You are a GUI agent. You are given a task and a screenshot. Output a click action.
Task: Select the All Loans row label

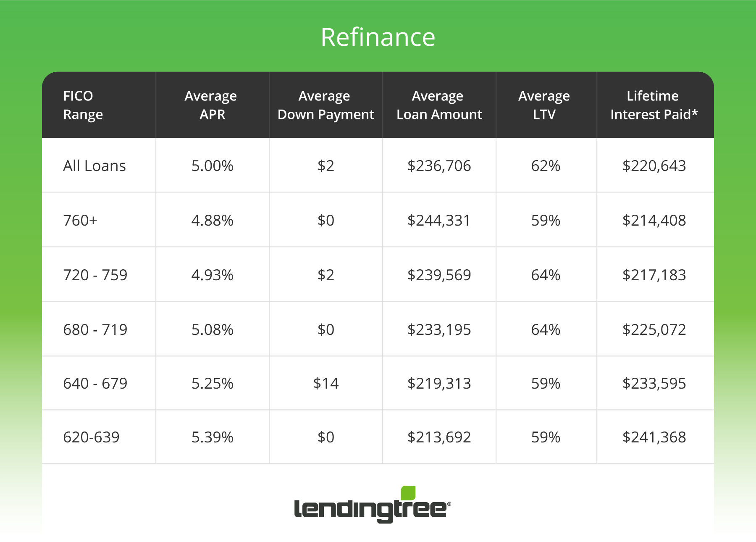click(94, 166)
